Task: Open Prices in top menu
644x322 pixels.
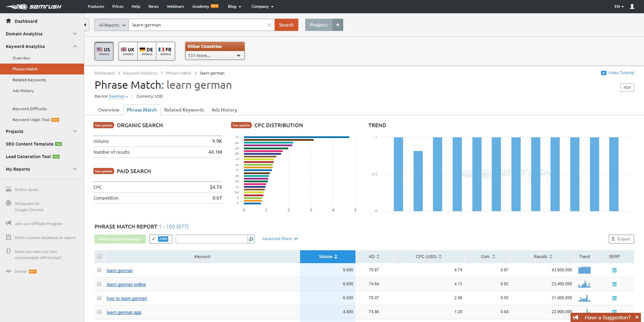Action: pyautogui.click(x=118, y=6)
